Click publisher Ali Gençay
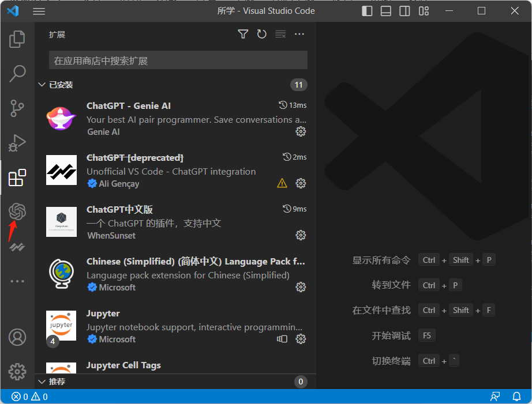Image resolution: width=532 pixels, height=404 pixels. (119, 184)
